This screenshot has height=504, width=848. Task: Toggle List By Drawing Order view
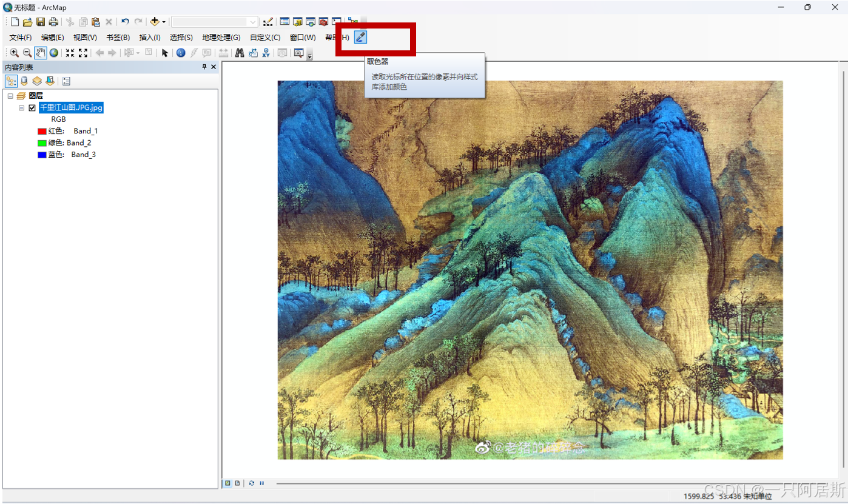pyautogui.click(x=12, y=81)
